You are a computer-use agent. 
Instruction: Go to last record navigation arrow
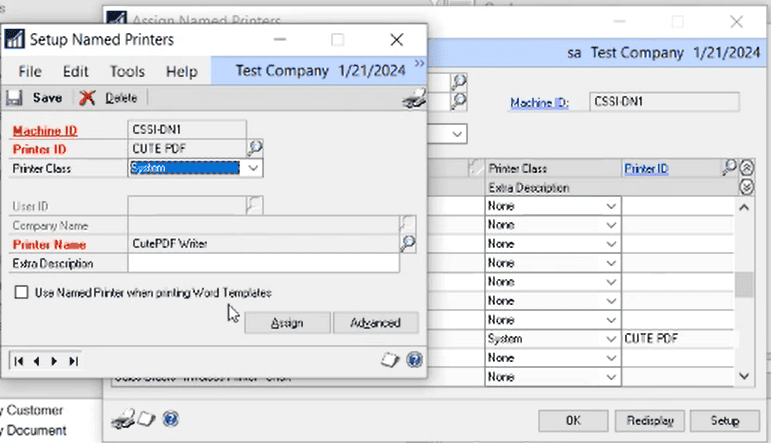pos(73,361)
